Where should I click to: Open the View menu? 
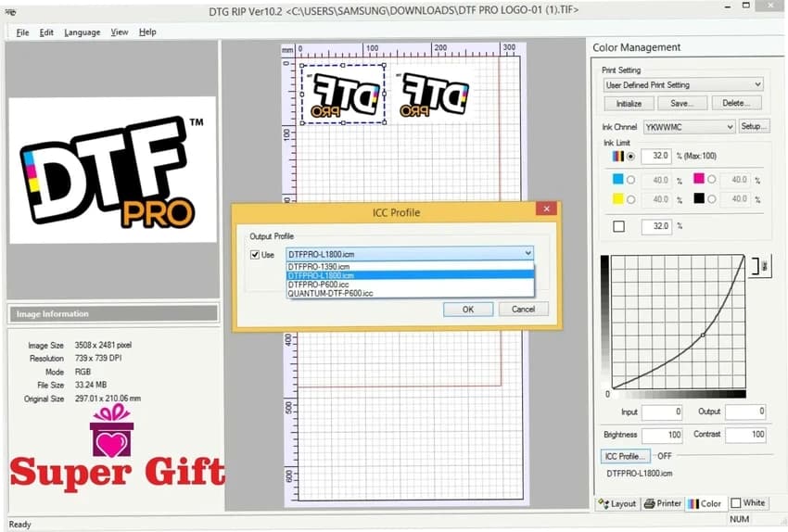point(119,32)
